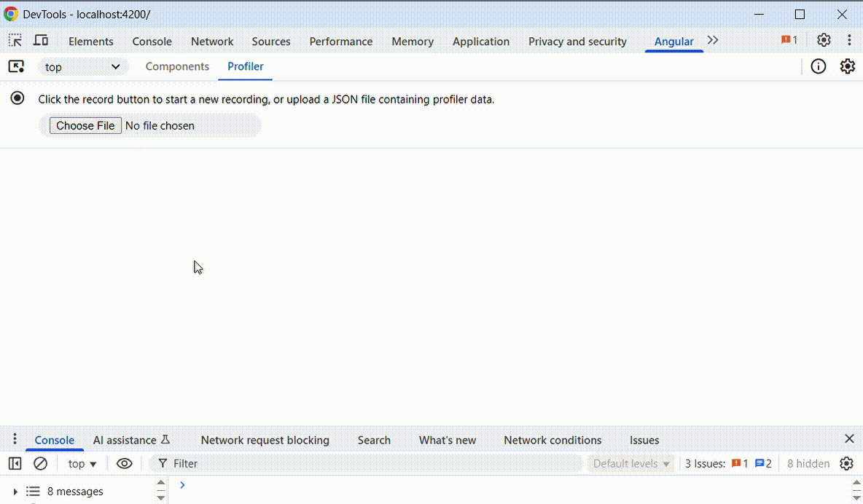Open the console settings gear
This screenshot has width=863, height=504.
pyautogui.click(x=846, y=463)
